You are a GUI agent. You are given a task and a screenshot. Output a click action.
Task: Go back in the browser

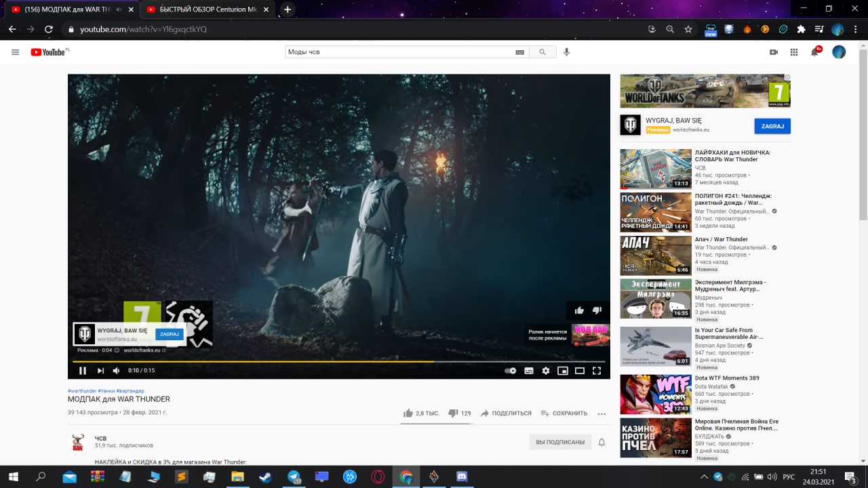tap(12, 29)
